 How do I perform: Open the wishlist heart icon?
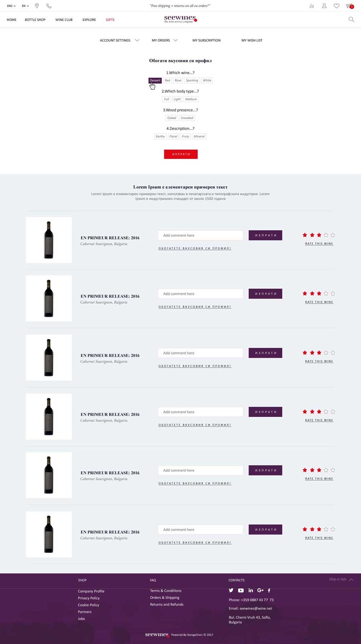(x=337, y=6)
